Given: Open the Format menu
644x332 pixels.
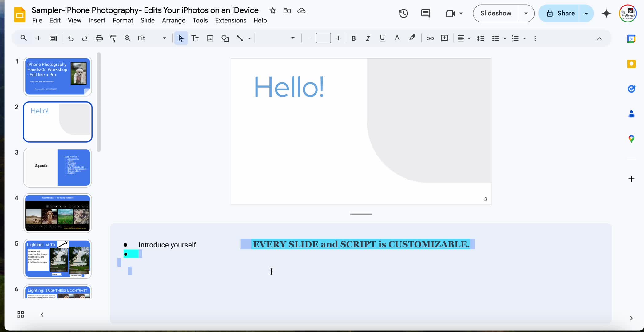Looking at the screenshot, I should 123,20.
